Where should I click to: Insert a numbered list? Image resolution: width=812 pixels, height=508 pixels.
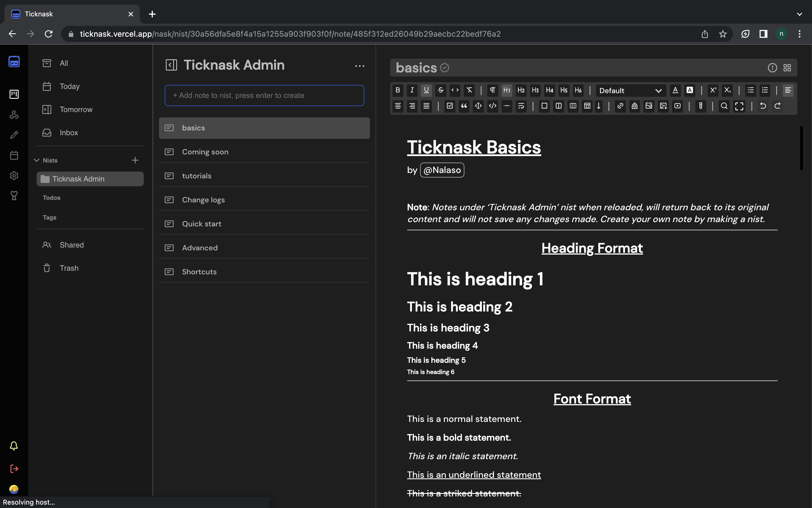[x=765, y=90]
